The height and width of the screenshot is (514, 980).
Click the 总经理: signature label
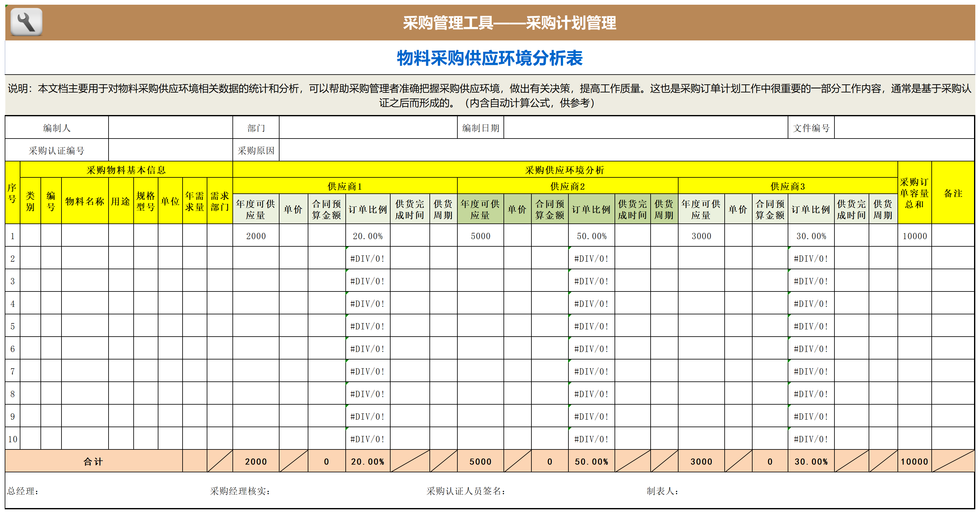tap(23, 491)
